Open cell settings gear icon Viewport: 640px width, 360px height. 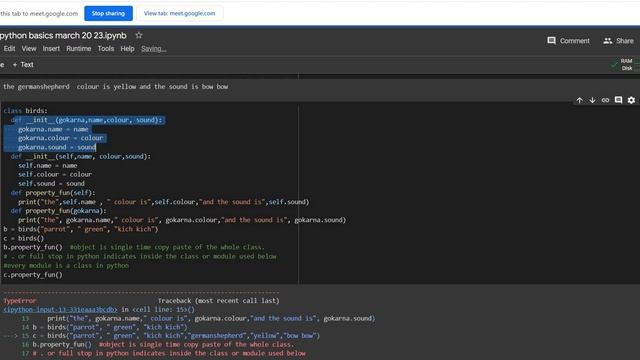pos(631,100)
